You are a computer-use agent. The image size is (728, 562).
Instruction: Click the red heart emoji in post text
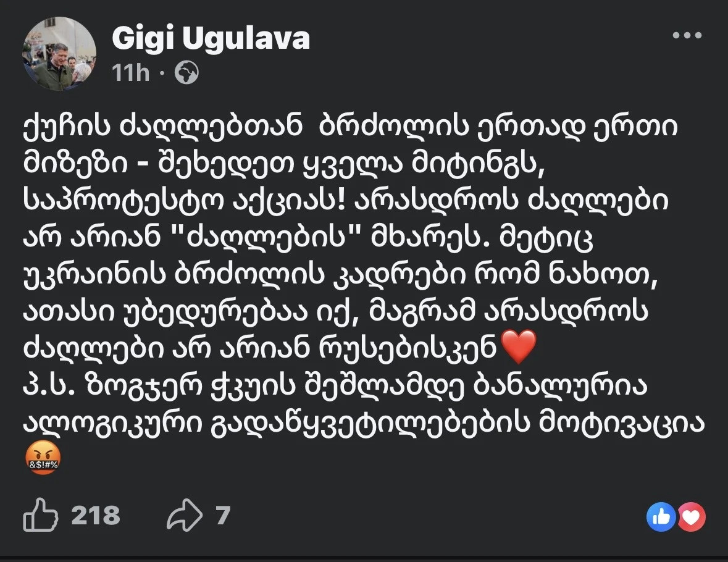(x=516, y=348)
